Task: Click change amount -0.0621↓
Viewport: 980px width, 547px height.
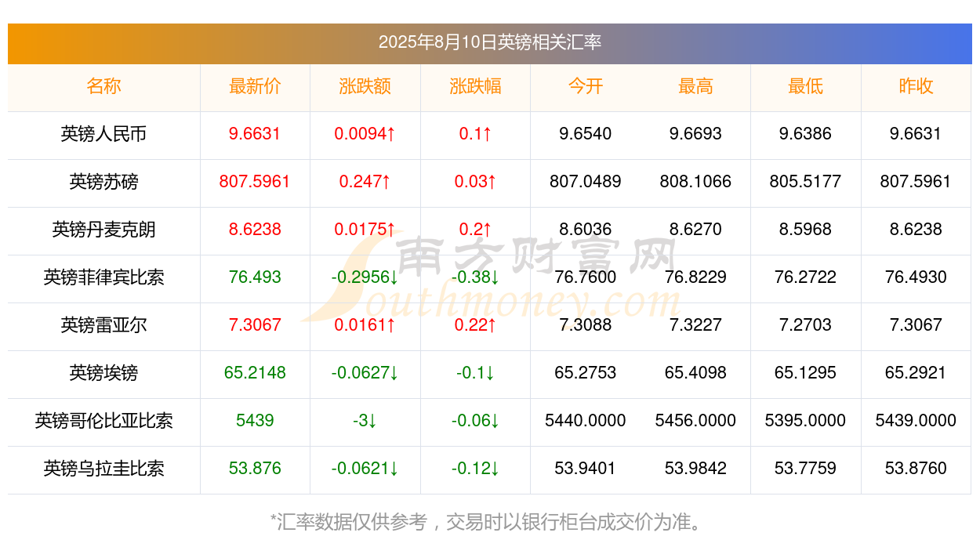Action: pyautogui.click(x=365, y=469)
